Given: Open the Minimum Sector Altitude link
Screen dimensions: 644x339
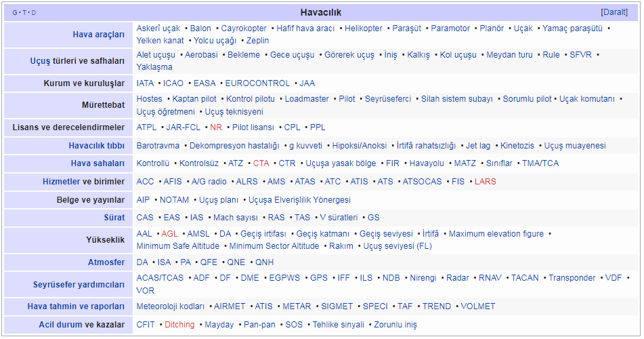Looking at the screenshot, I should tap(274, 246).
